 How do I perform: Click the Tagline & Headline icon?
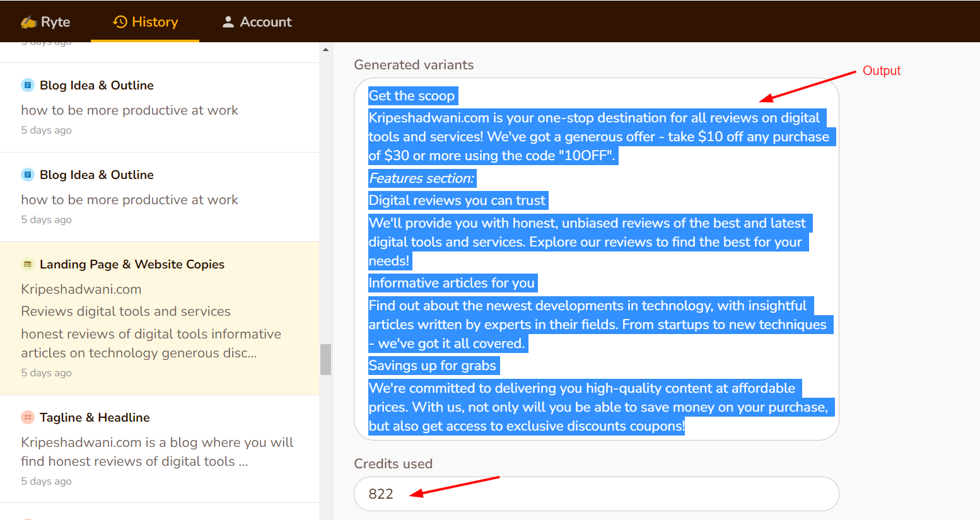pyautogui.click(x=28, y=417)
